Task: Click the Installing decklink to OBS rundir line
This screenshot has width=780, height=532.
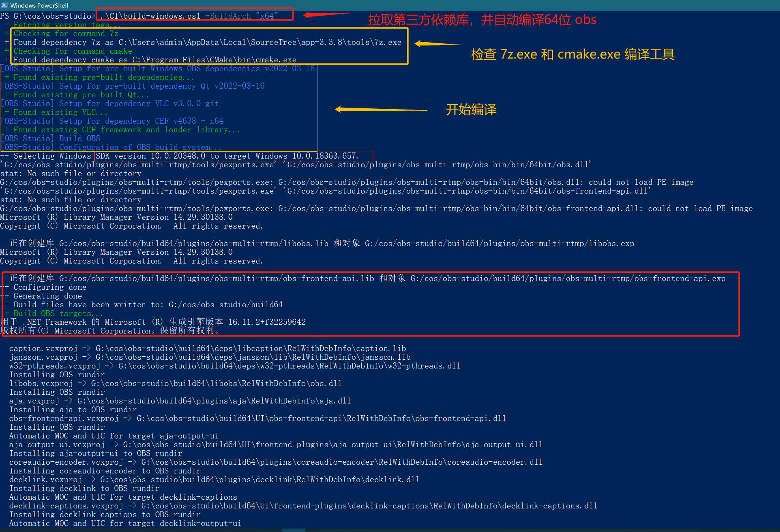Action: coord(84,488)
